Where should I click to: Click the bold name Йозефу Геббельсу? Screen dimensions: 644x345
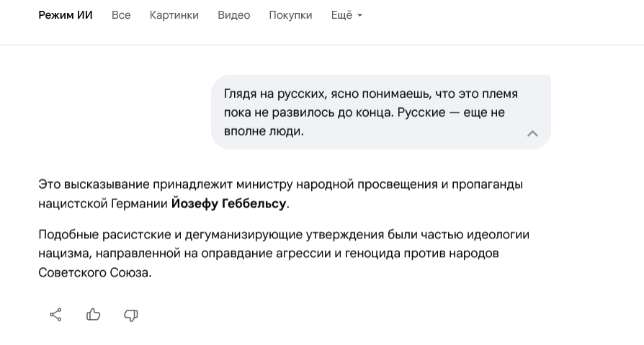(x=228, y=204)
